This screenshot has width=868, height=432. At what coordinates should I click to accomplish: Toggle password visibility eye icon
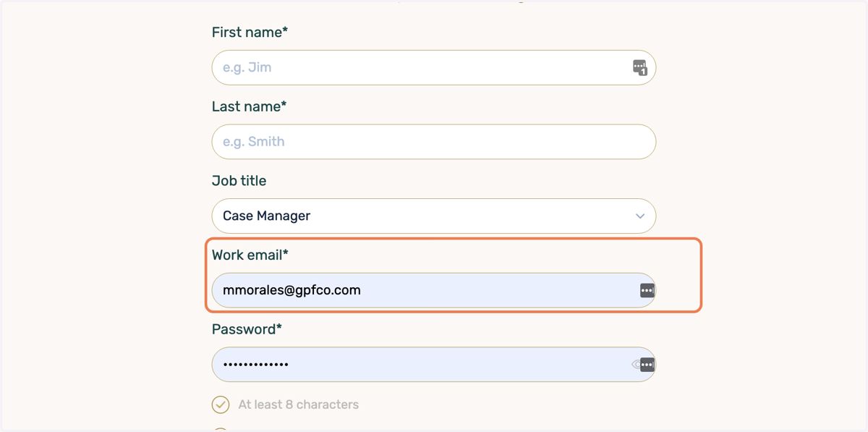point(636,364)
